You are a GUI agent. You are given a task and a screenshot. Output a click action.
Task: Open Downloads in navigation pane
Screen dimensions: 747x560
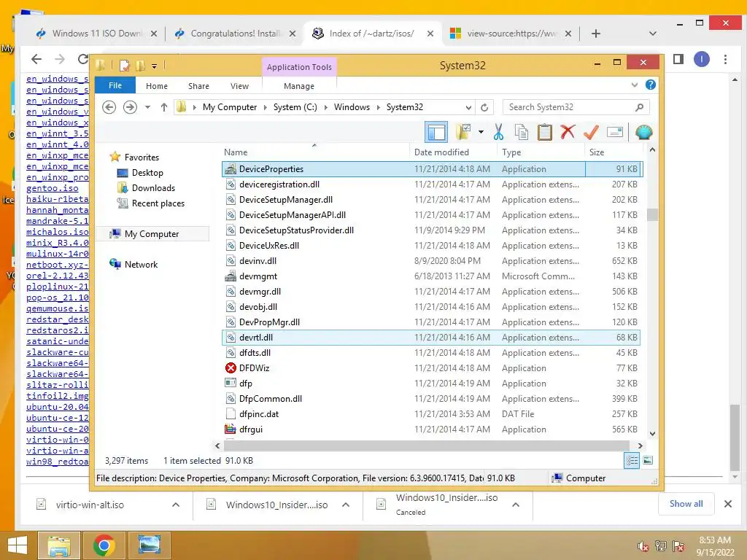pyautogui.click(x=153, y=188)
